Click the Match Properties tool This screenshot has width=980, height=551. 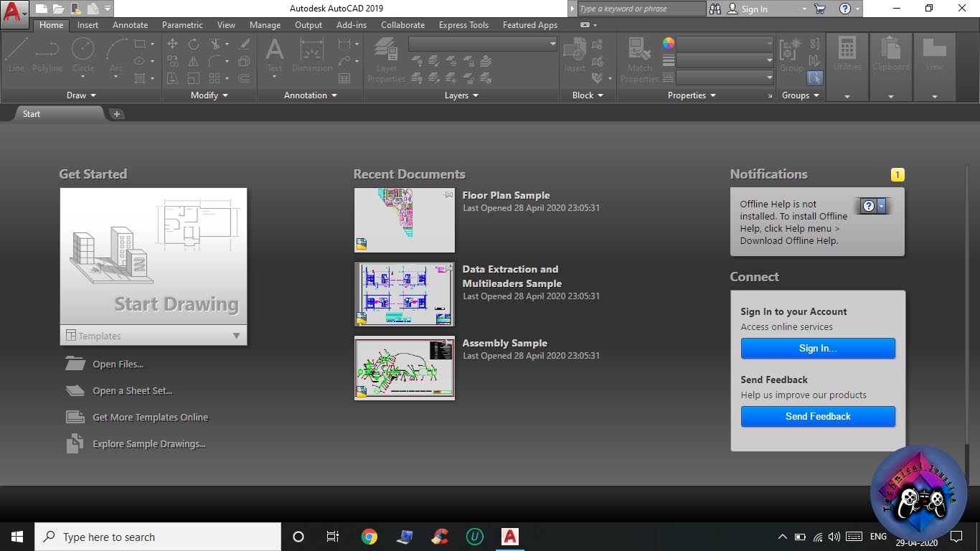coord(639,60)
